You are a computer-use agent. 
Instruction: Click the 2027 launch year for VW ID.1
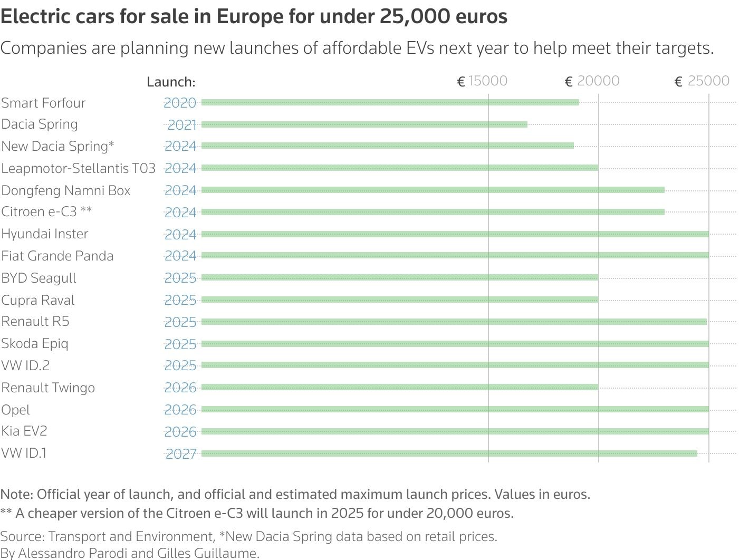[x=181, y=454]
